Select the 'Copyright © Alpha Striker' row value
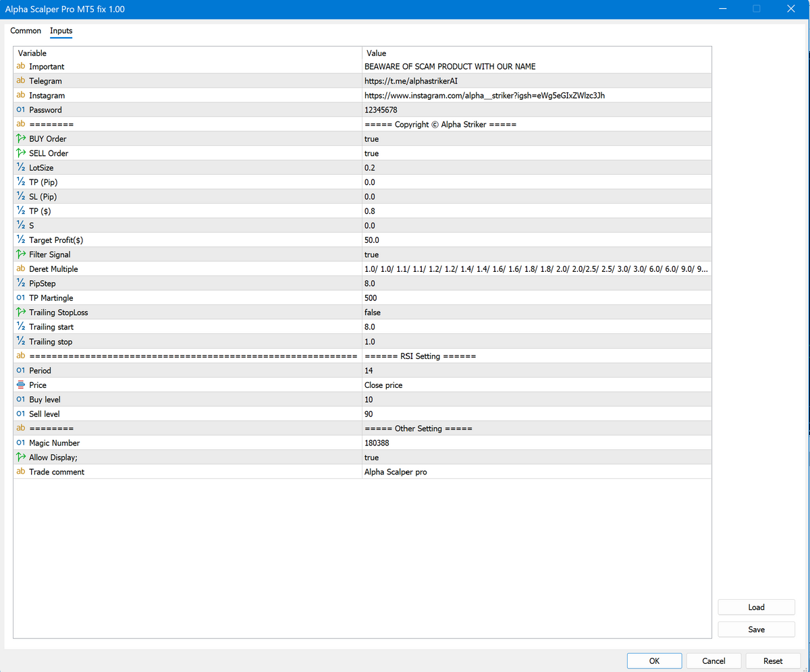Viewport: 810px width, 672px height. click(537, 125)
